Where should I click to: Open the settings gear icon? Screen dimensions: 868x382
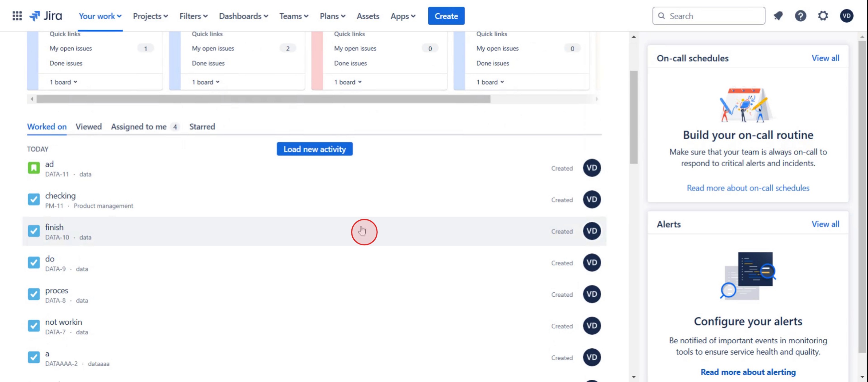click(823, 16)
